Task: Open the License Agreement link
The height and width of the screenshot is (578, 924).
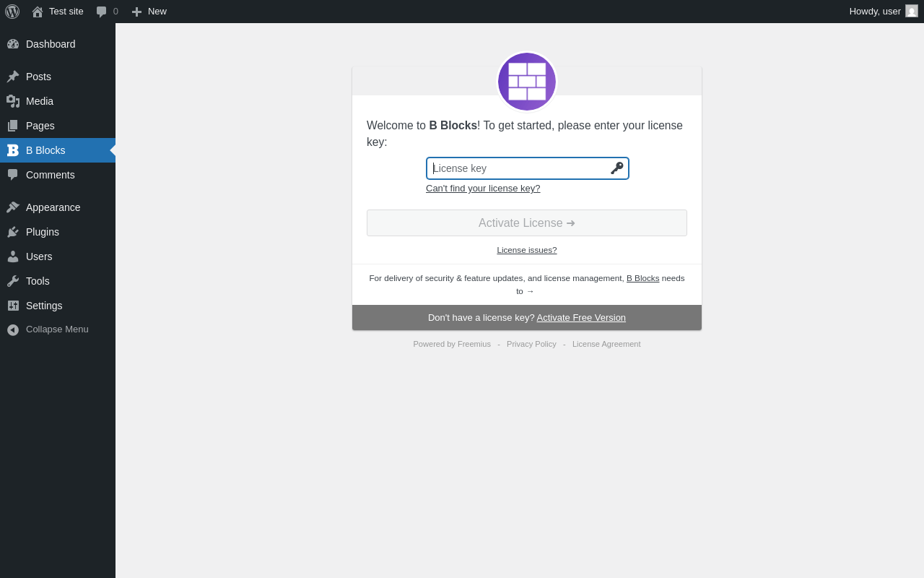Action: [x=606, y=344]
